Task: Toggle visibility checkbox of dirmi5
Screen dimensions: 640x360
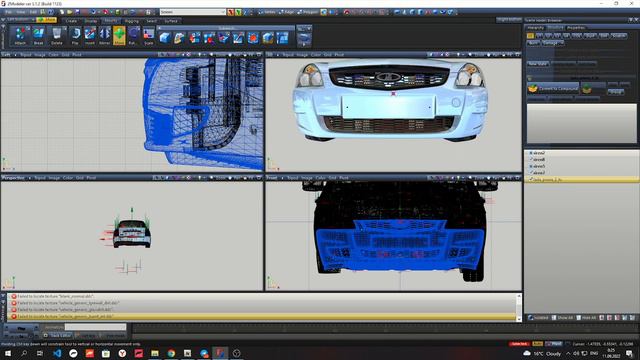Action: tap(531, 166)
